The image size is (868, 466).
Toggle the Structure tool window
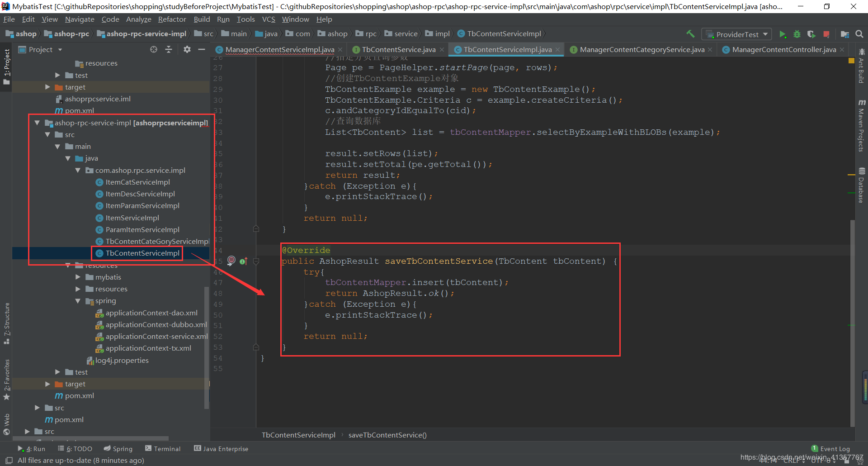point(7,323)
